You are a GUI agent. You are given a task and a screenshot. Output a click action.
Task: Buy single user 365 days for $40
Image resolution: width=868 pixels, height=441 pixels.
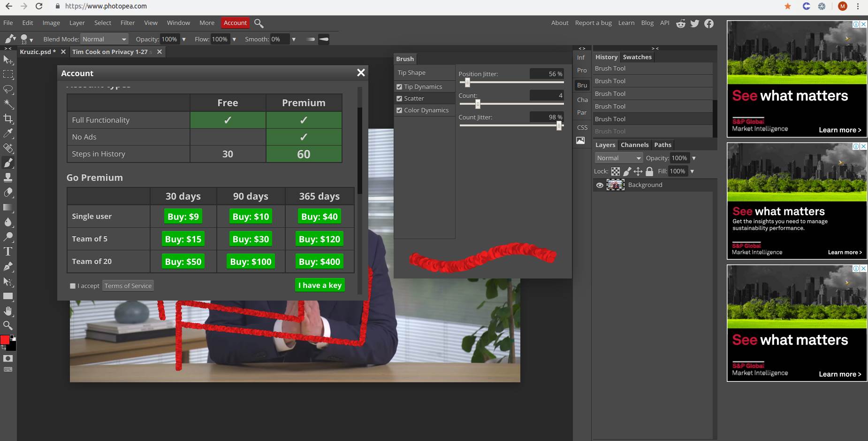point(319,217)
